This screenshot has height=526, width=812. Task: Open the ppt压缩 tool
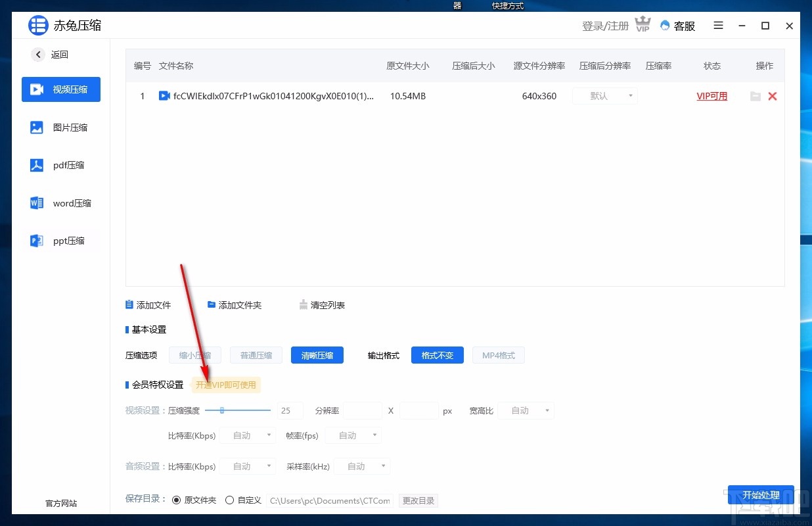tap(61, 240)
